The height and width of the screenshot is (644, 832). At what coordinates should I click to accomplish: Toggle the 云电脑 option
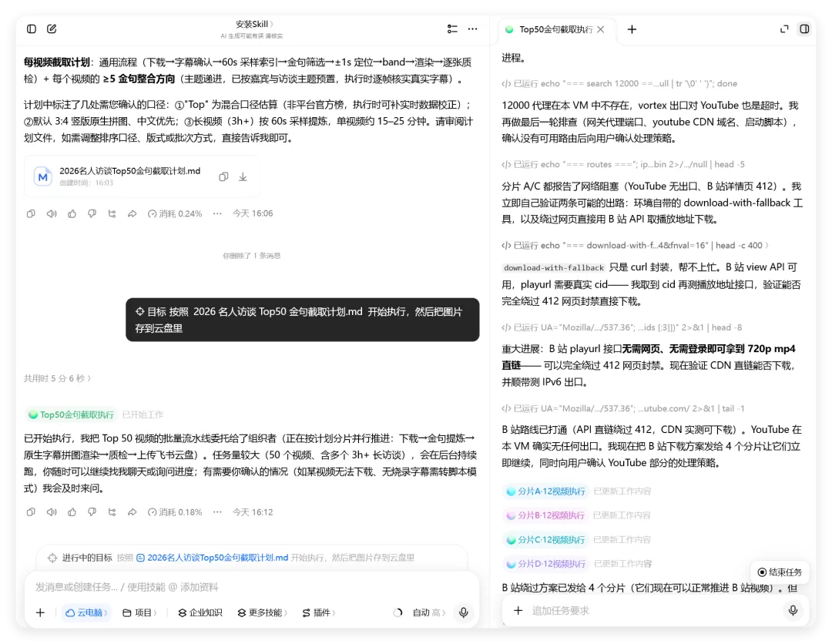[x=86, y=613]
